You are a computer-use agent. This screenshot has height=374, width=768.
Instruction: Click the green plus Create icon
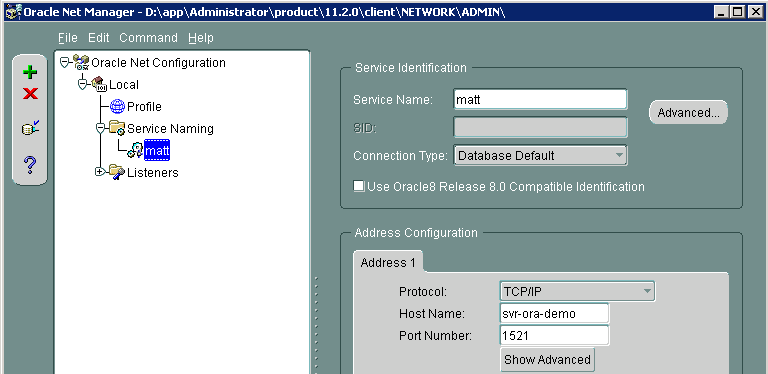[x=30, y=73]
